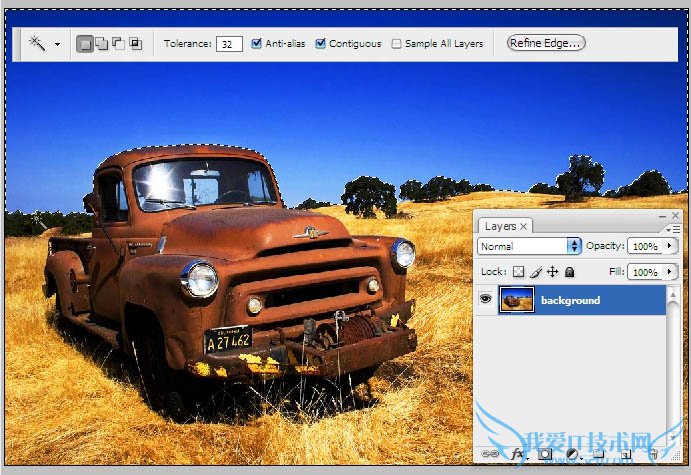
Task: Expand the Opacity slider arrow
Action: (x=670, y=246)
